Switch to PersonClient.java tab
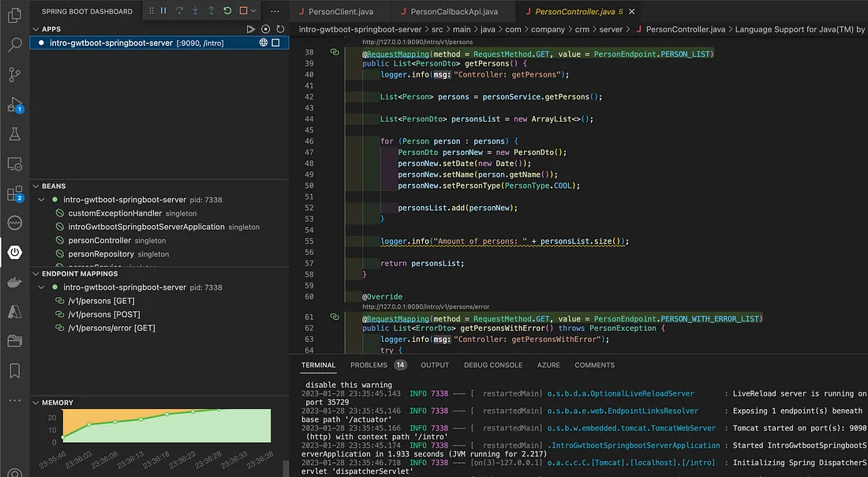868x477 pixels. point(340,11)
